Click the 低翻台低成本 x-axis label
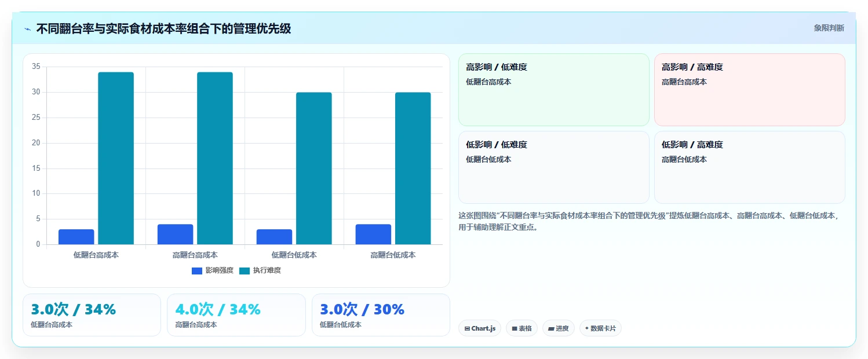This screenshot has height=359, width=868. point(294,255)
